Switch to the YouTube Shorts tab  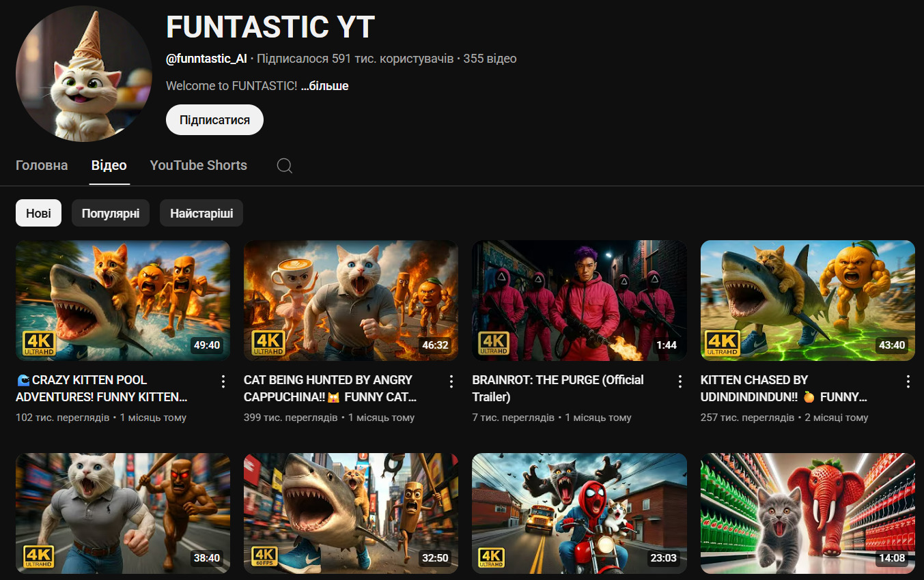pyautogui.click(x=199, y=165)
